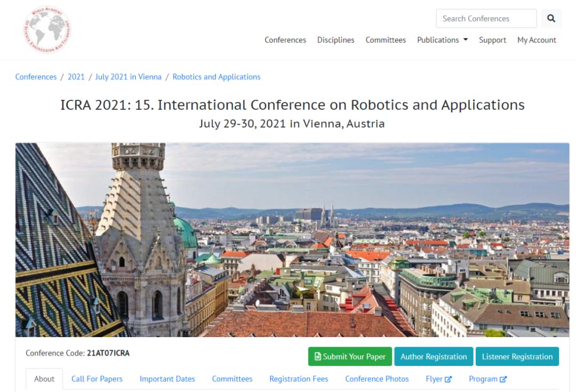This screenshot has height=392, width=576.
Task: Follow the July 2021 in Vienna breadcrumb
Action: (x=128, y=77)
